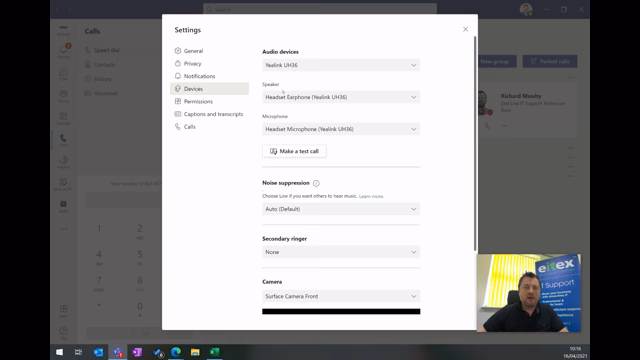
Task: Expand the Noise suppression dropdown
Action: coord(341,209)
